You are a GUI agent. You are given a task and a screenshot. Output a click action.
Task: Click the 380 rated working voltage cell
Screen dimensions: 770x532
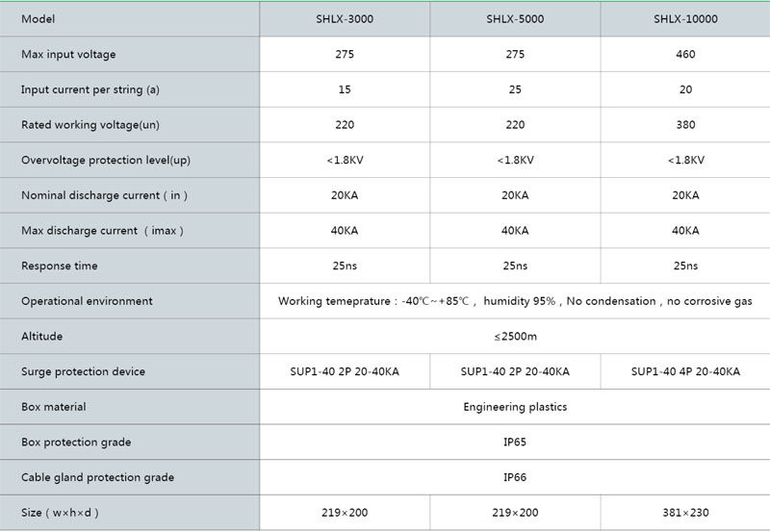(x=685, y=125)
